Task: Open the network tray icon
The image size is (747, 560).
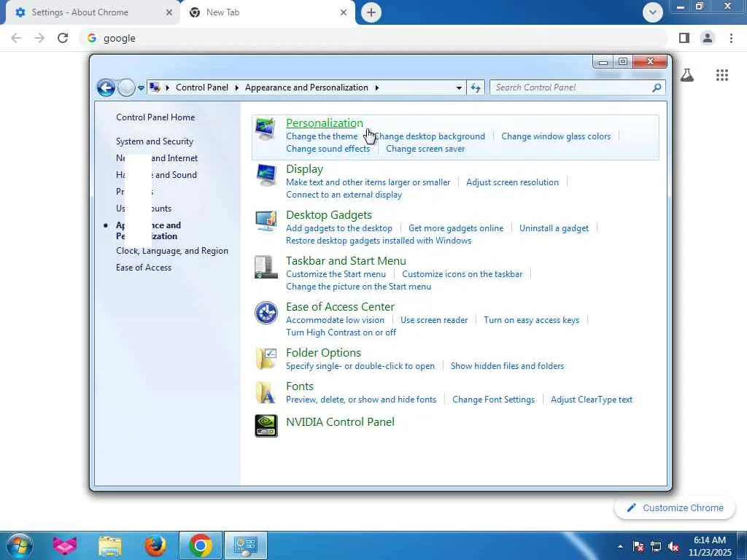Action: [x=656, y=547]
